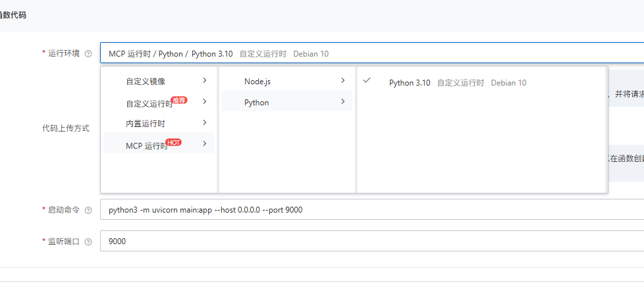Select 内置运行时 menu entry
This screenshot has width=644, height=283.
tap(159, 123)
